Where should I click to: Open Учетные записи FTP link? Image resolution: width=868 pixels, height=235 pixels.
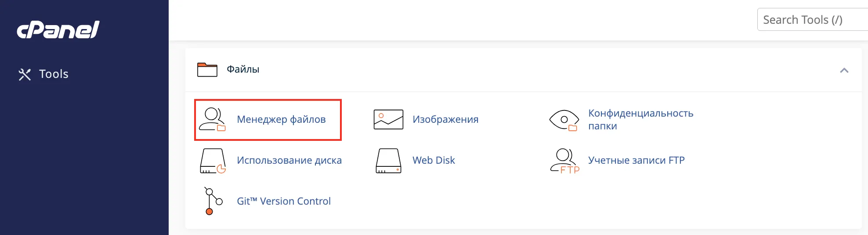[636, 160]
